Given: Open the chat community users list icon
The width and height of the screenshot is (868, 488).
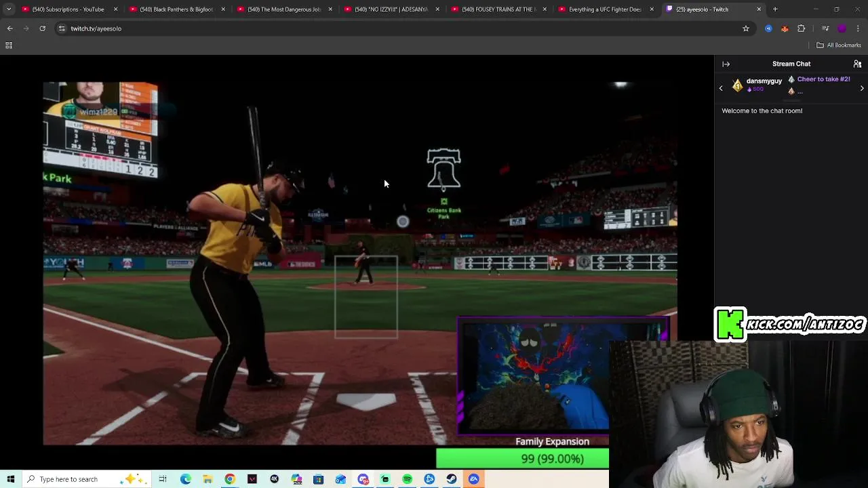Looking at the screenshot, I should pyautogui.click(x=857, y=64).
